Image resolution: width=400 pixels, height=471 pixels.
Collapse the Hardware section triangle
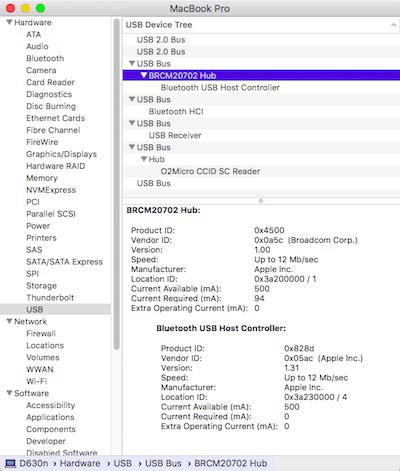9,22
